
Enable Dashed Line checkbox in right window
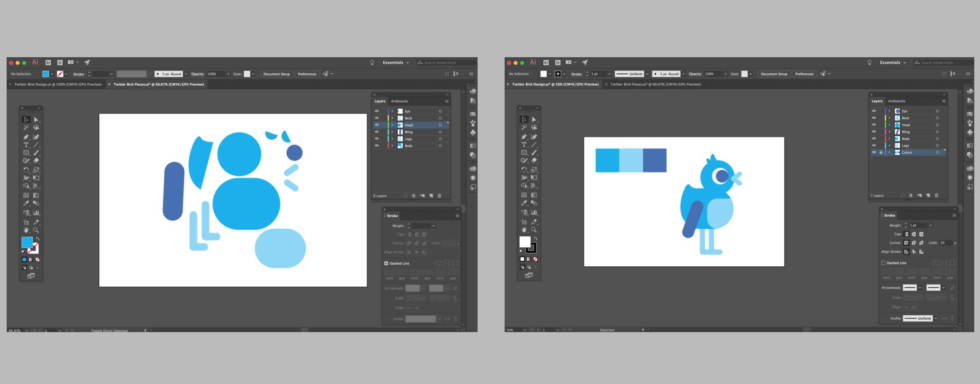(883, 263)
